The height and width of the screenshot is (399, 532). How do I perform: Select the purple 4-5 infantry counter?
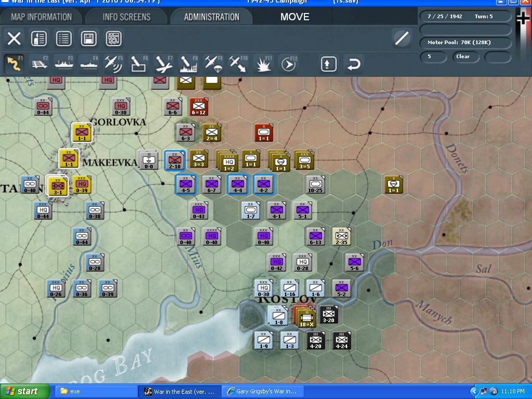click(x=185, y=185)
